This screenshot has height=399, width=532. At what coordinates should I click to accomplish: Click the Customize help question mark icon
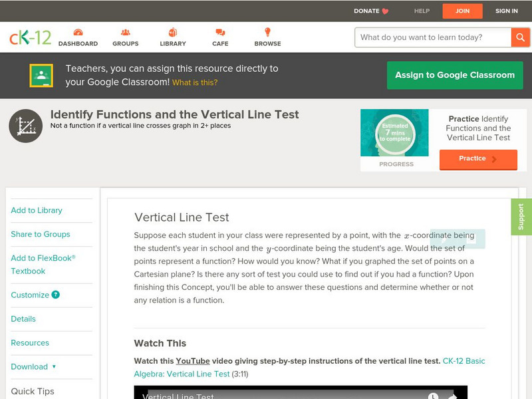coord(56,295)
